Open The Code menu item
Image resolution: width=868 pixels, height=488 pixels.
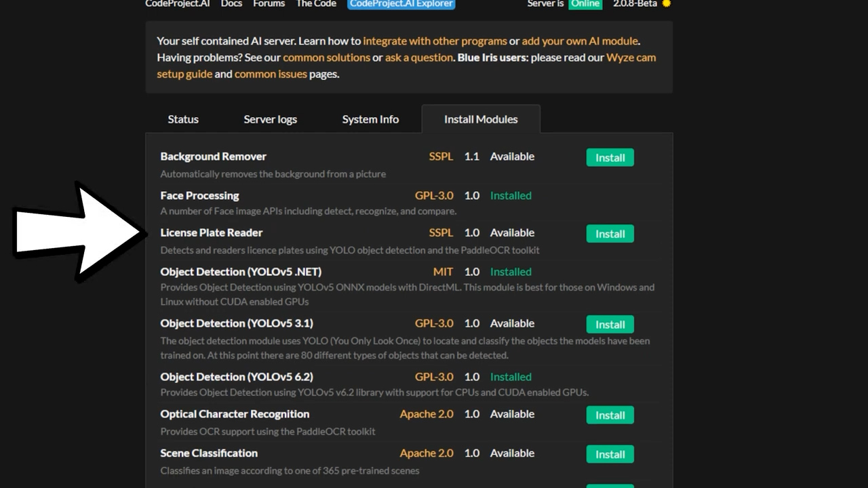click(316, 3)
